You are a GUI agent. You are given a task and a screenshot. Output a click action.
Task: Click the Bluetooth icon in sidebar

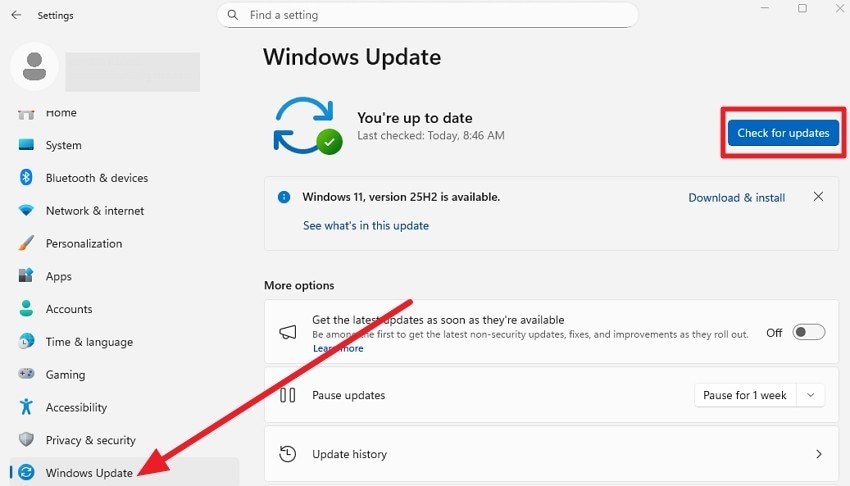coord(26,177)
